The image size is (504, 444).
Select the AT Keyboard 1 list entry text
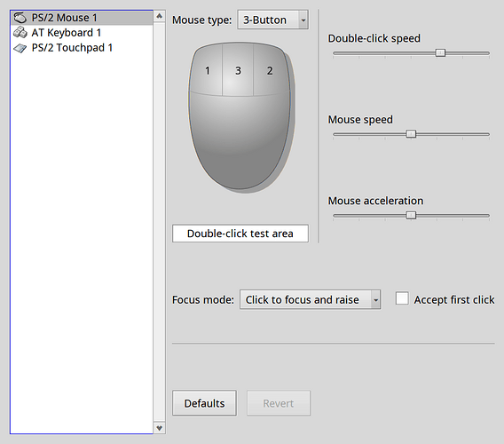(x=67, y=33)
